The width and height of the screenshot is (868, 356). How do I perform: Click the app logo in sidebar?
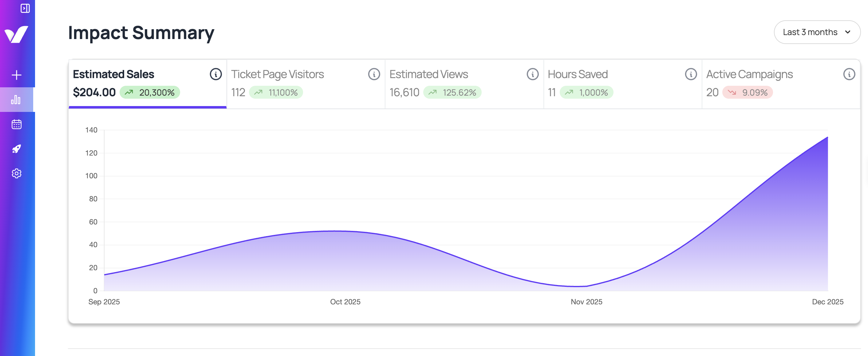16,34
